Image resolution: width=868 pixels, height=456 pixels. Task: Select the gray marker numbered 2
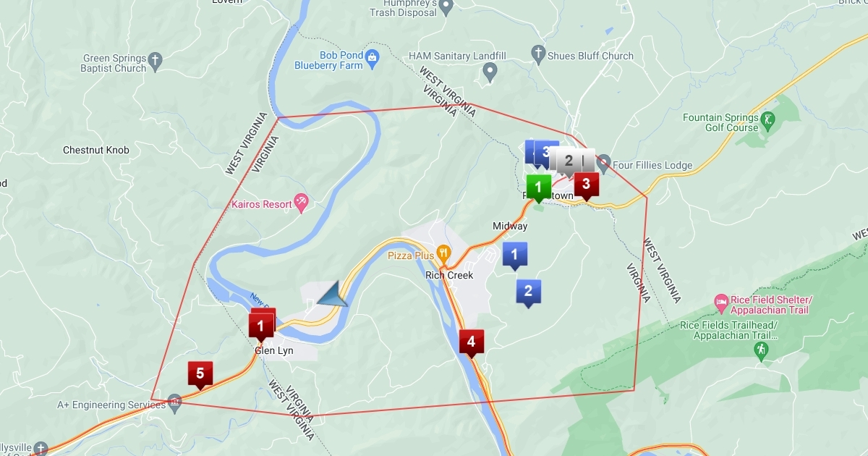[569, 161]
